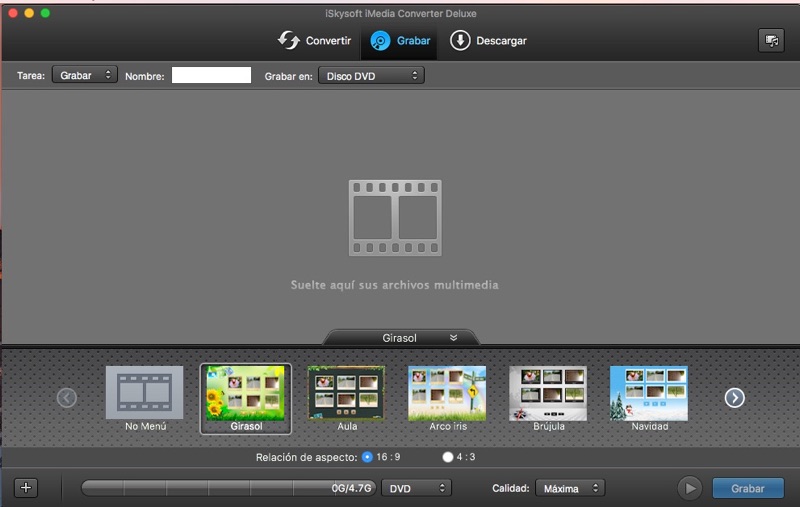The width and height of the screenshot is (800, 507).
Task: Select the Girasol menu template
Action: pyautogui.click(x=245, y=399)
